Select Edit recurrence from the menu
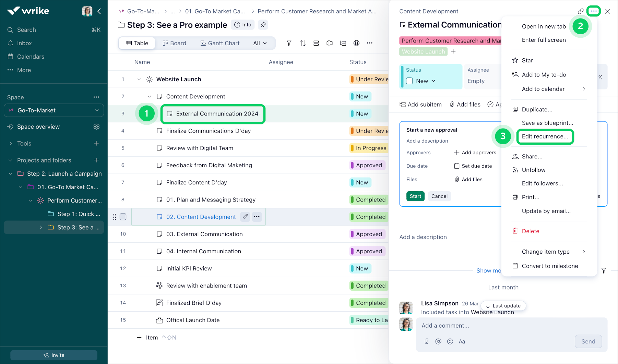Screen dimensions: 618x364 point(545,136)
